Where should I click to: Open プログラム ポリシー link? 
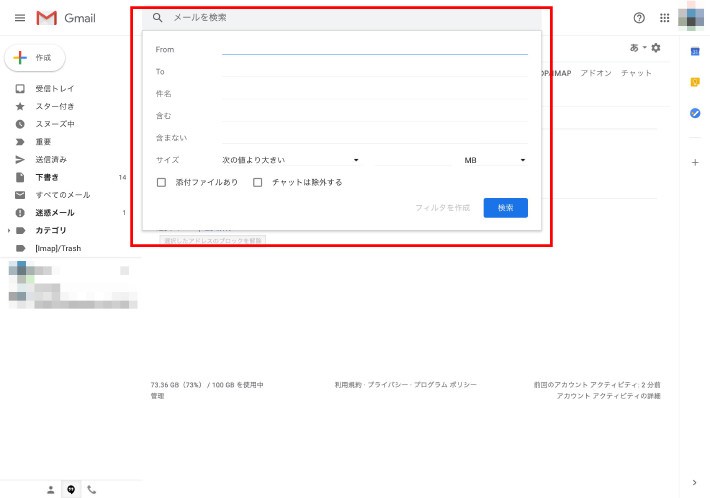click(x=445, y=385)
